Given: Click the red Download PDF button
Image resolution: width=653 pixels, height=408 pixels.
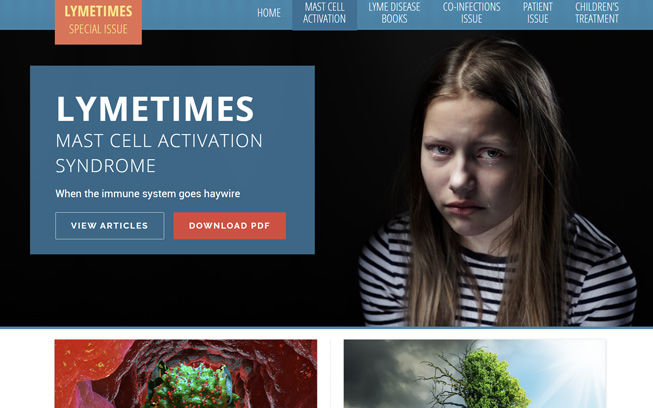Looking at the screenshot, I should (229, 226).
